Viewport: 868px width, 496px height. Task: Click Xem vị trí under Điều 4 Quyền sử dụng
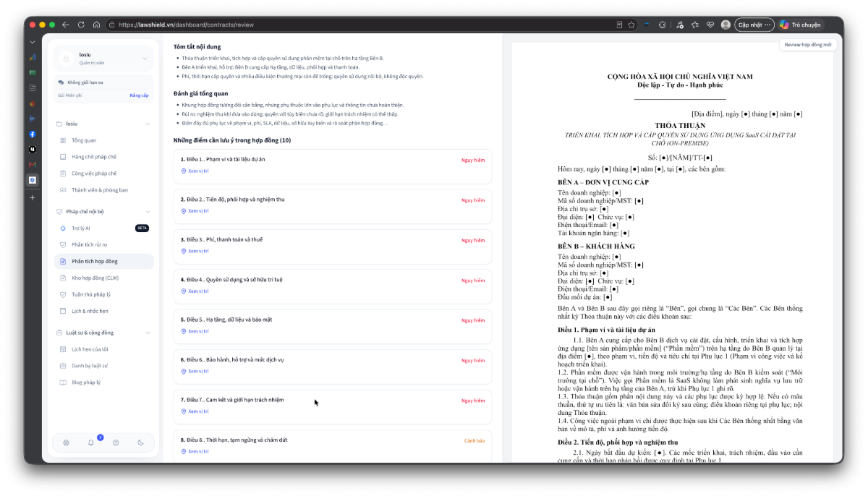195,291
